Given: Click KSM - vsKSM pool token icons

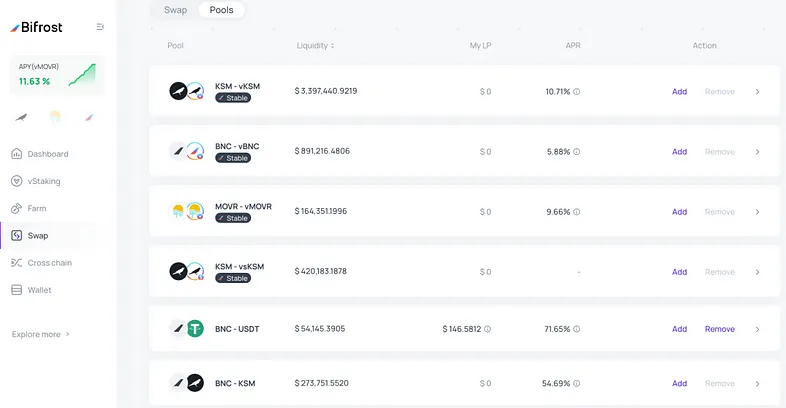Looking at the screenshot, I should point(186,271).
